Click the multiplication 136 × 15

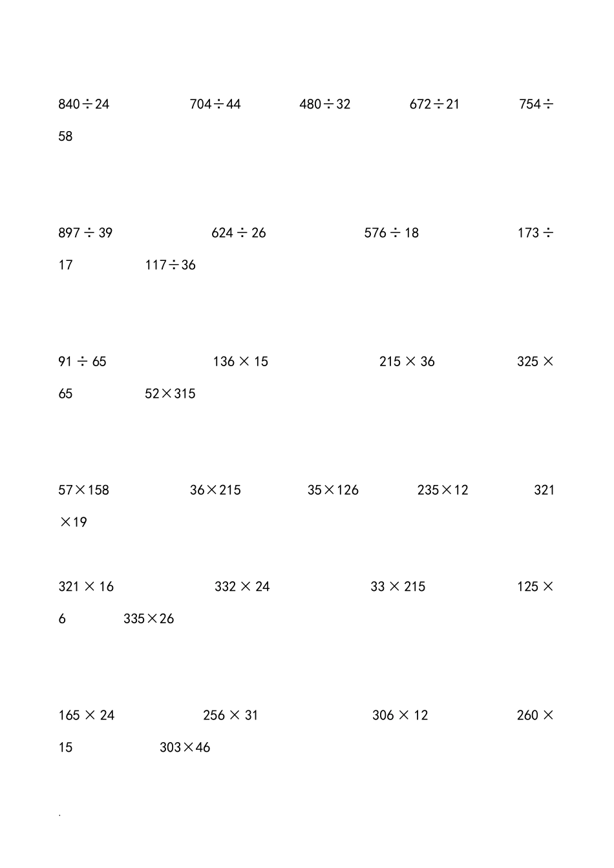pyautogui.click(x=240, y=362)
